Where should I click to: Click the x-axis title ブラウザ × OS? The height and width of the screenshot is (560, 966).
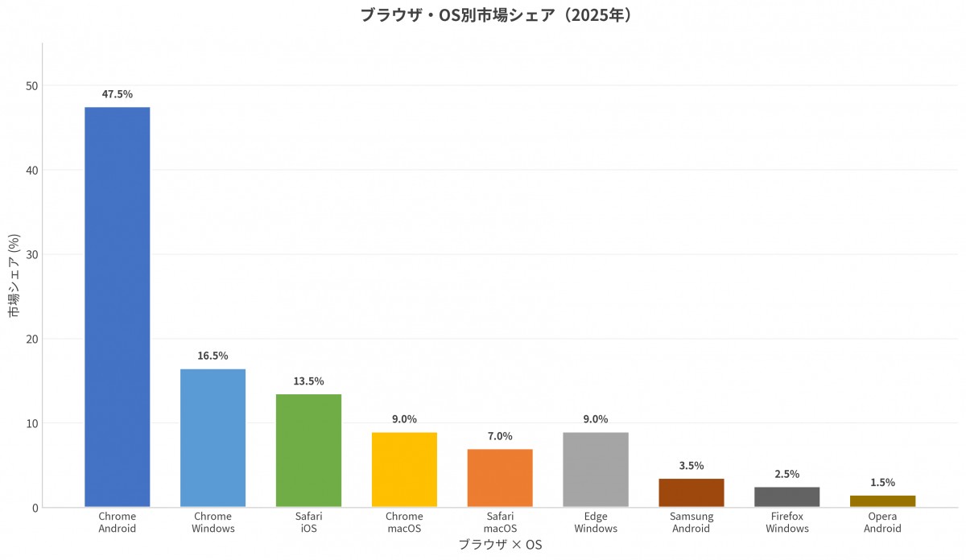(500, 545)
